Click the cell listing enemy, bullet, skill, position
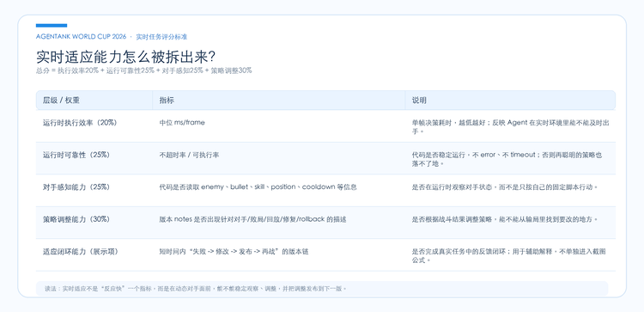This screenshot has width=644, height=312. (258, 187)
